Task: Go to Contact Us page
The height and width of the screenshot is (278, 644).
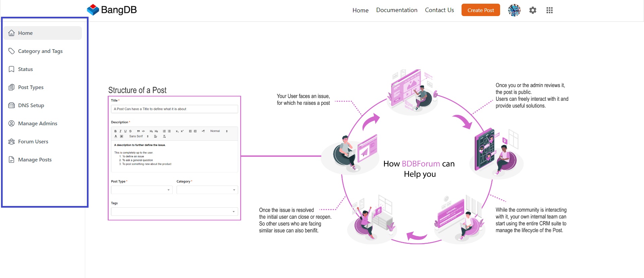Action: click(439, 10)
